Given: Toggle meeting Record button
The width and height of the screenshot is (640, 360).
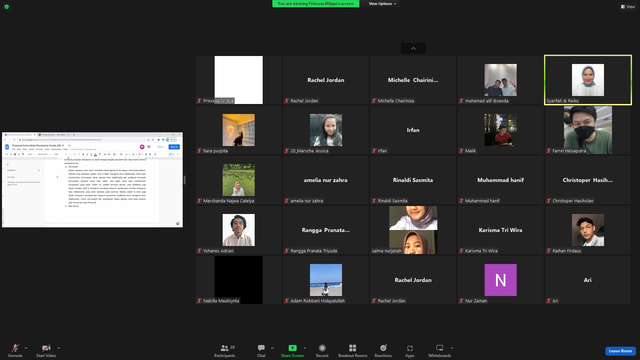Looking at the screenshot, I should pos(322,350).
